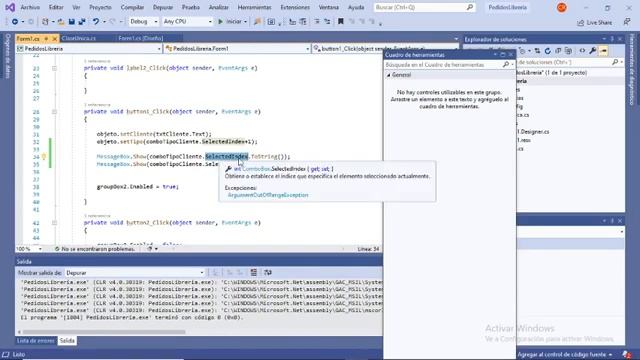
Task: Click the Output panel horizontal scrollbar
Action: pos(104,332)
